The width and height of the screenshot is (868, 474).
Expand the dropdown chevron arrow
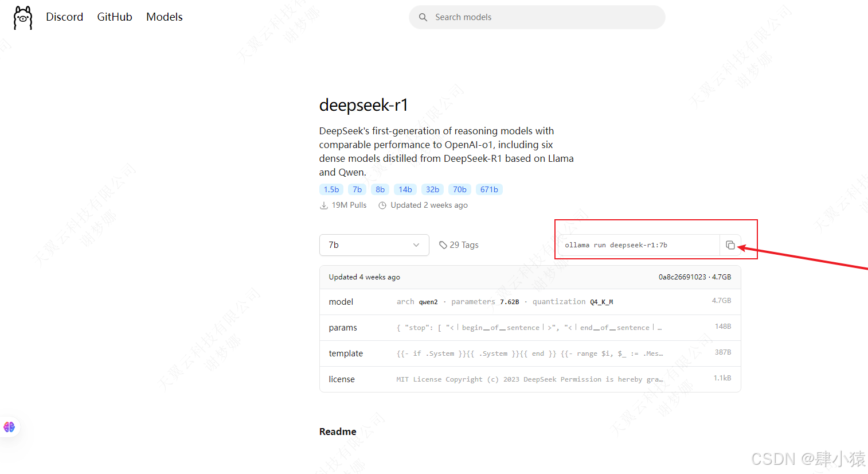point(416,245)
